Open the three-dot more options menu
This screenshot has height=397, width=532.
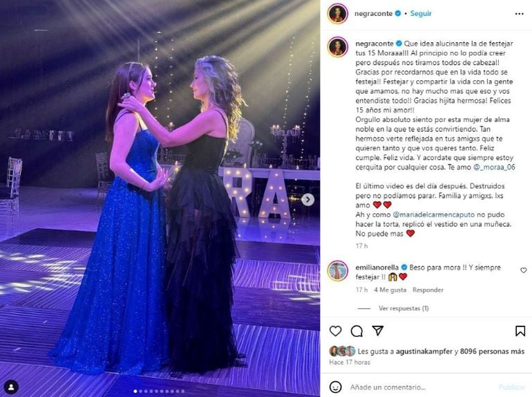519,14
